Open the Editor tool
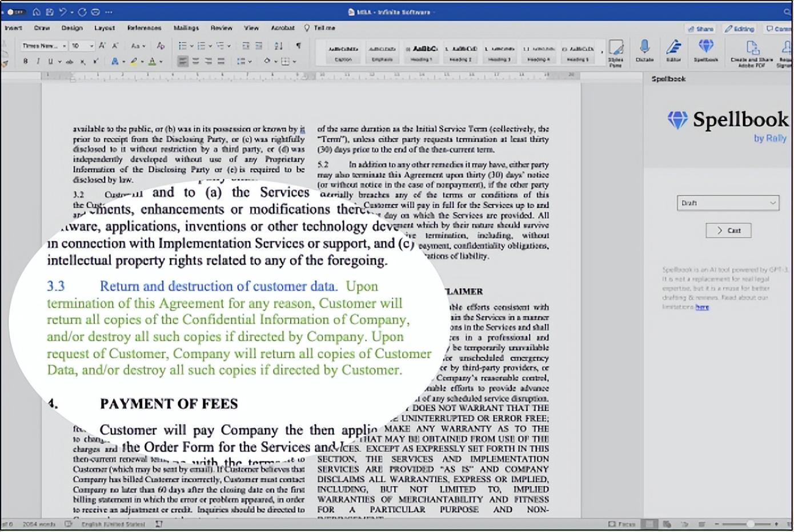 [x=673, y=51]
